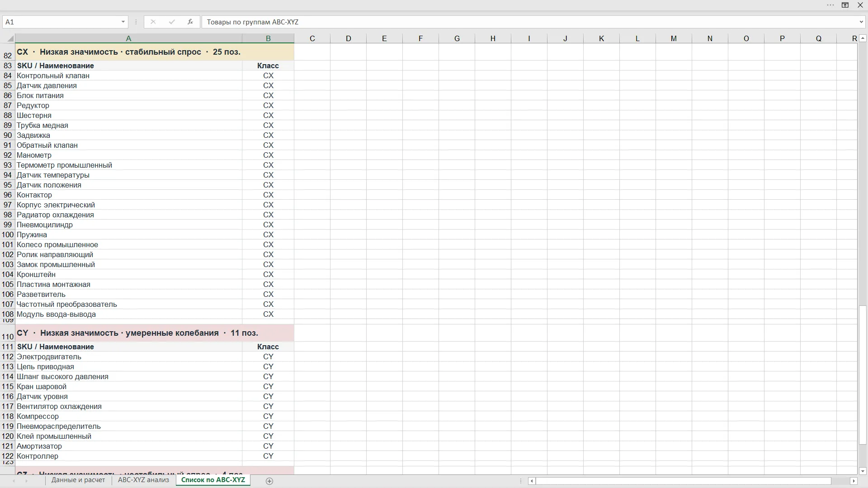Select CX class cell for Манометр
The width and height of the screenshot is (868, 488).
(x=268, y=155)
